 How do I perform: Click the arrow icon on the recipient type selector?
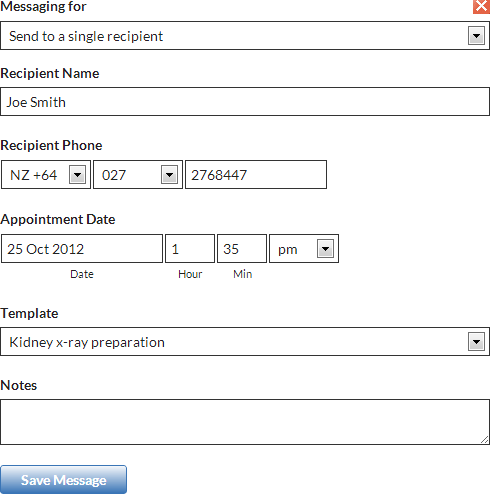[476, 36]
